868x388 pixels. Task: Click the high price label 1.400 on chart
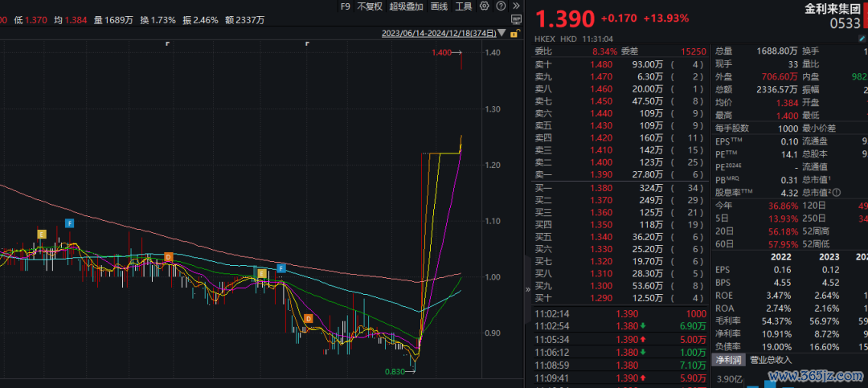click(442, 52)
